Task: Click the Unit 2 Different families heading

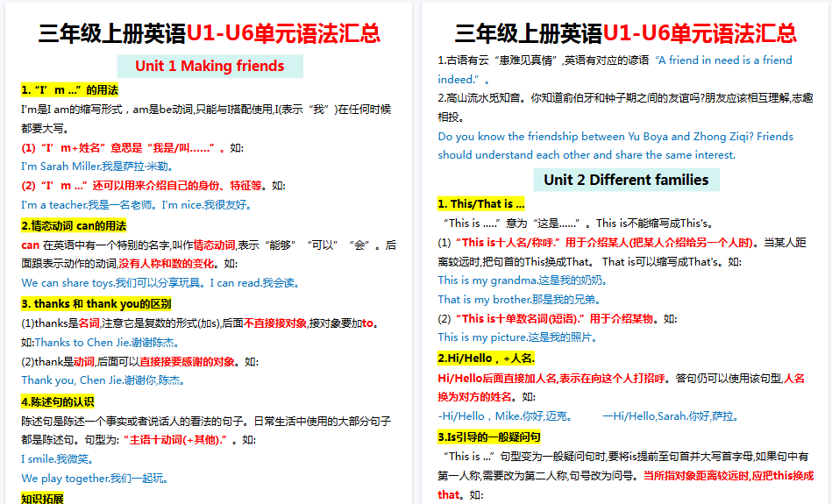Action: pos(626,180)
